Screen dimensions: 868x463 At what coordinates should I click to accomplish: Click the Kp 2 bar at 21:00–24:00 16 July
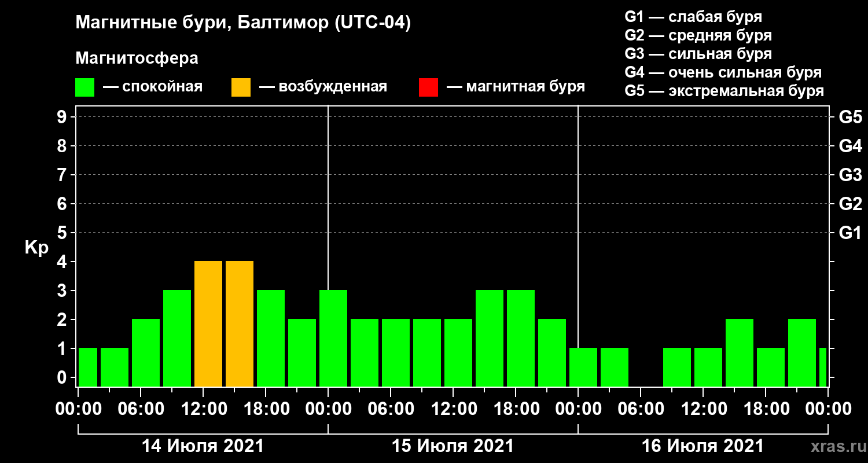[x=802, y=353]
